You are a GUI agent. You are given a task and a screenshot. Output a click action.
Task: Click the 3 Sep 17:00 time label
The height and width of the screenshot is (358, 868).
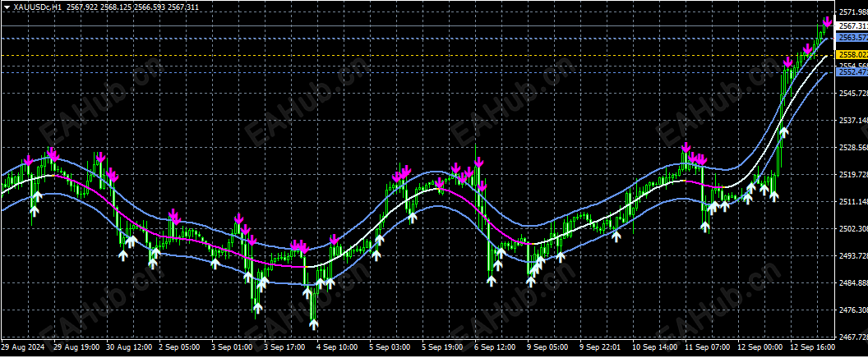click(x=284, y=347)
